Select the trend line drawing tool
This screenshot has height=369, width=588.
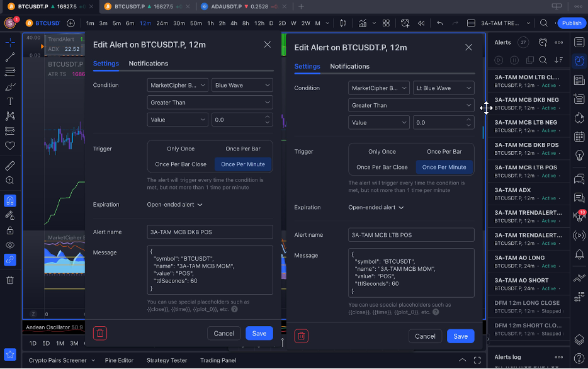point(10,57)
